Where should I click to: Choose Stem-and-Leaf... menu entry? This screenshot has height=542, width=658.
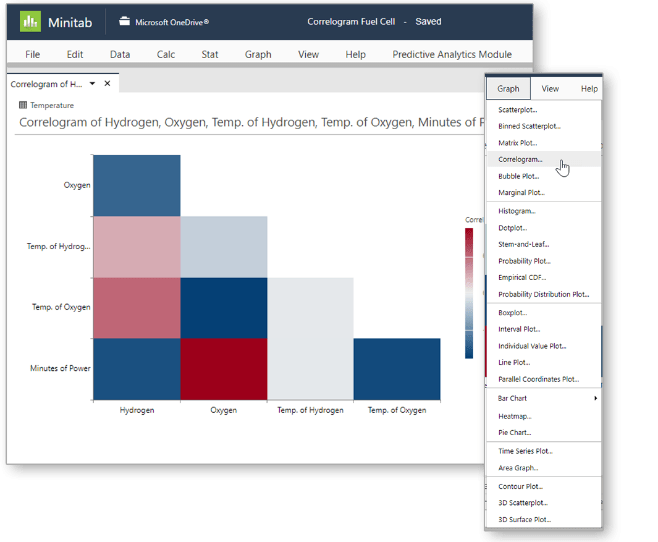coord(543,244)
